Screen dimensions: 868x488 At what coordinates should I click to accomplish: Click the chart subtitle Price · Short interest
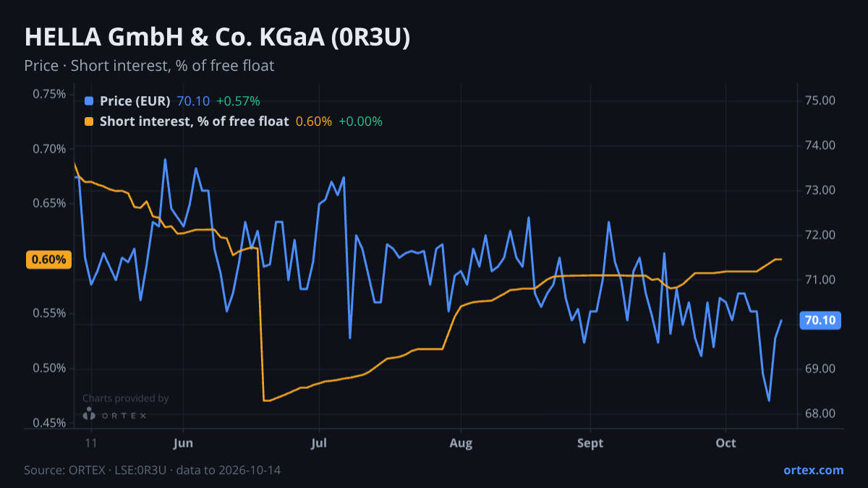149,66
